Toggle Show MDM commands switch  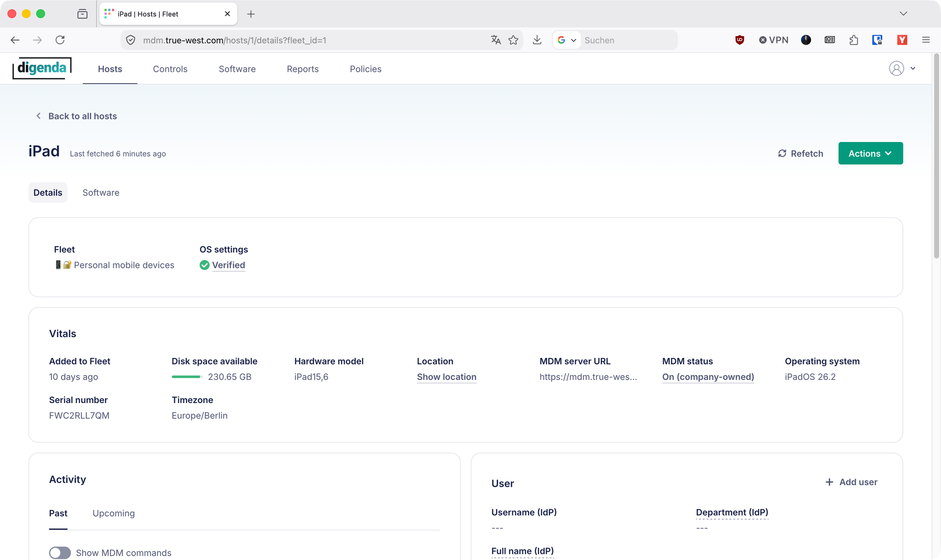point(60,553)
